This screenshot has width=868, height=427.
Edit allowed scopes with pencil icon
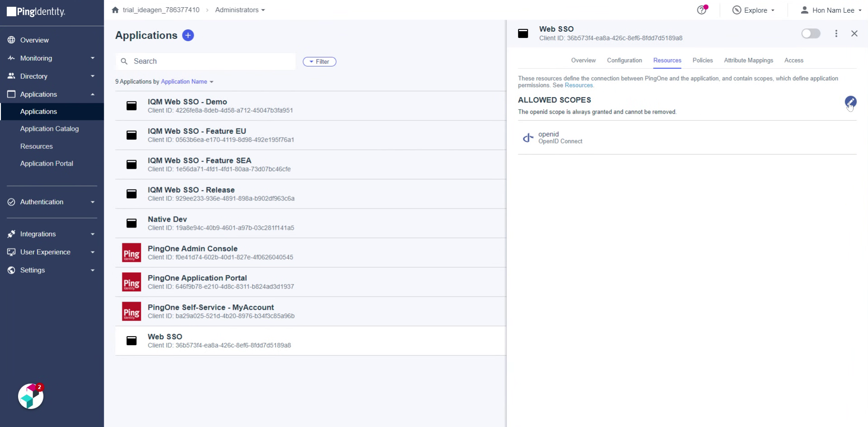click(850, 102)
